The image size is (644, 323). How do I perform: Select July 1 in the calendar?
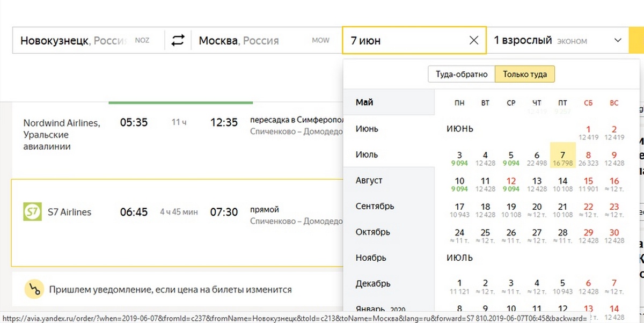[459, 287]
